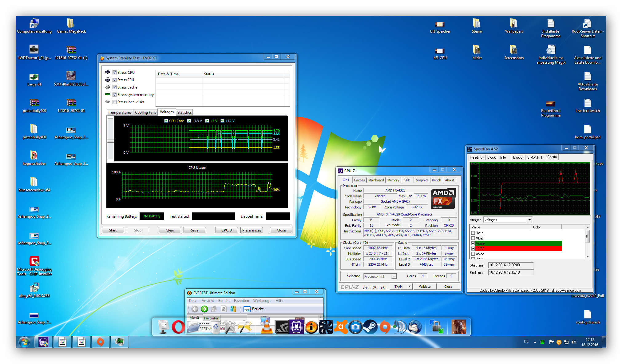This screenshot has height=364, width=622.
Task: Switch to the Readings tab in SpeedFan
Action: [477, 157]
